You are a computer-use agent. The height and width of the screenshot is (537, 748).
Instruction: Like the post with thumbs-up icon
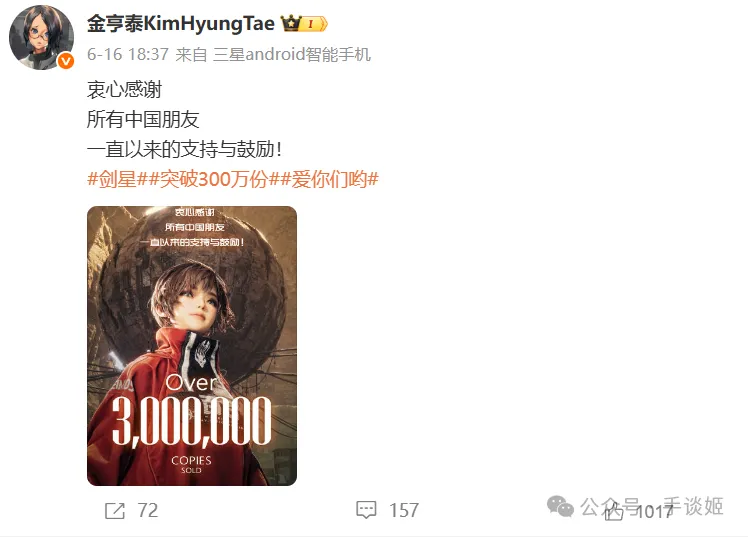pos(613,511)
